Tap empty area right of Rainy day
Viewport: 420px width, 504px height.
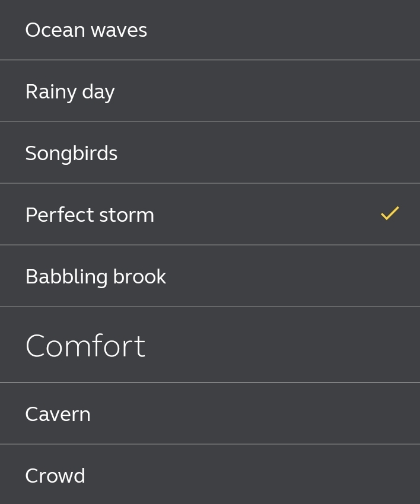(267, 91)
